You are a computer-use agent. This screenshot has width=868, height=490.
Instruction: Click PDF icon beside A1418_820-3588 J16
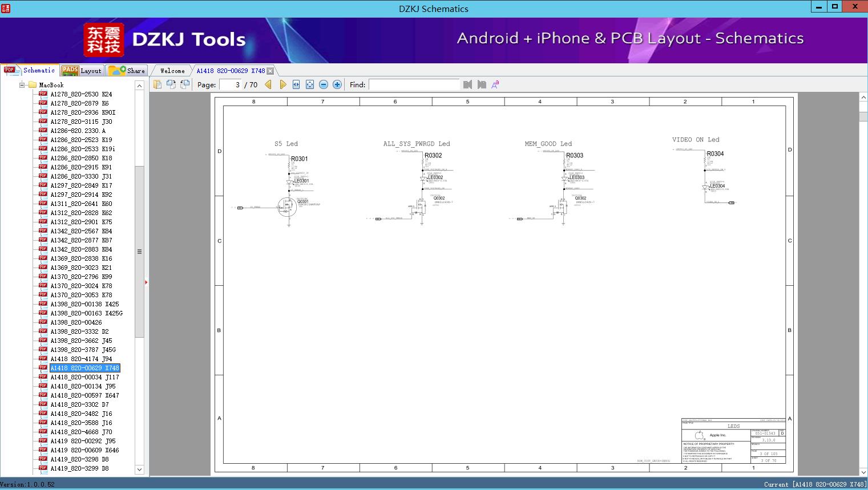[43, 422]
